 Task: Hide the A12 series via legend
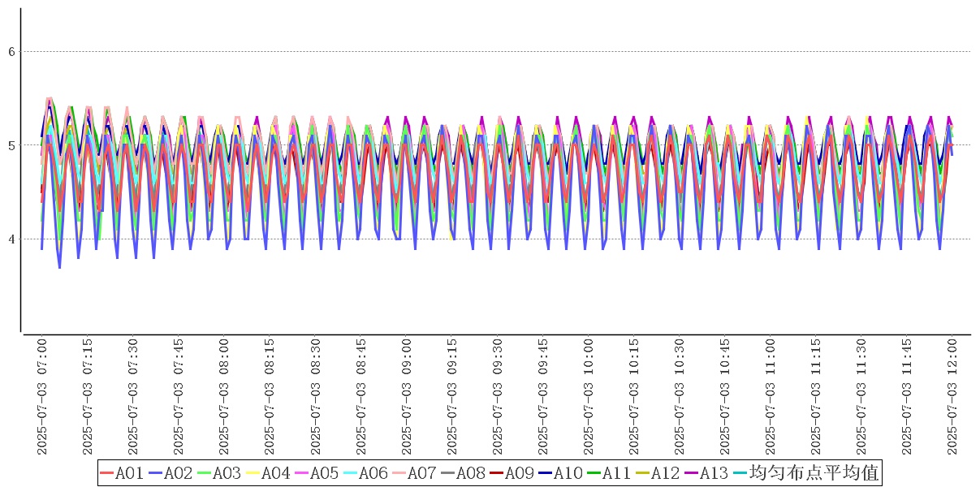(x=658, y=473)
